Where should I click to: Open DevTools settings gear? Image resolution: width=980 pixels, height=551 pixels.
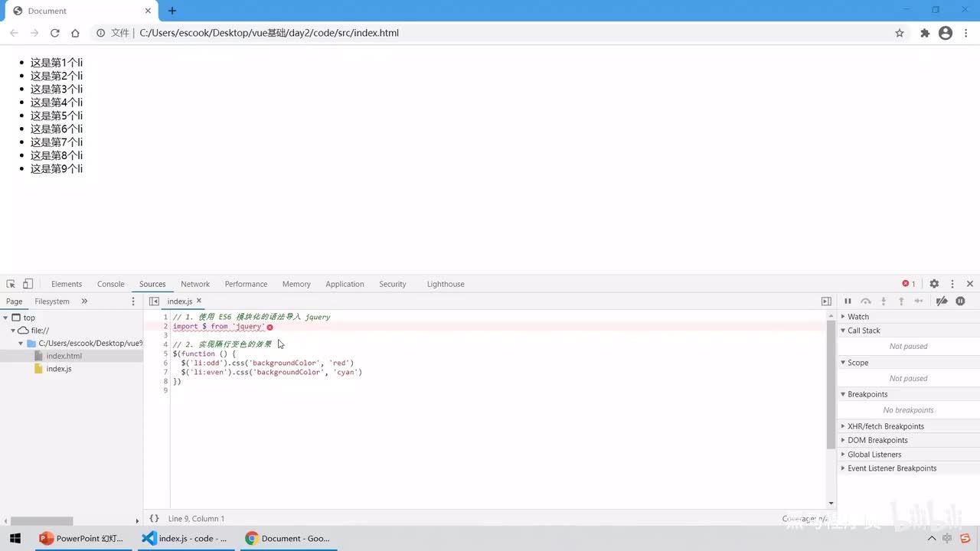tap(934, 284)
